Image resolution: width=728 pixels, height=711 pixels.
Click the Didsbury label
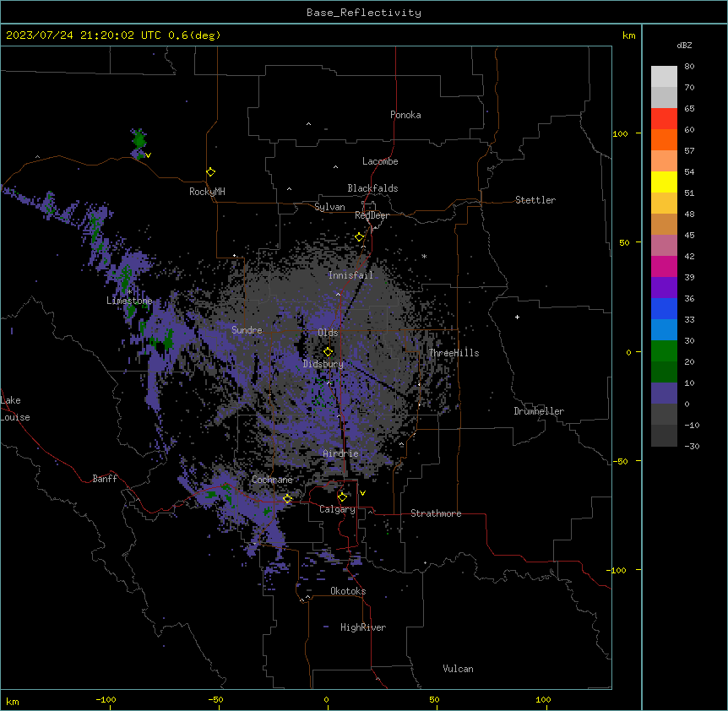tap(323, 364)
